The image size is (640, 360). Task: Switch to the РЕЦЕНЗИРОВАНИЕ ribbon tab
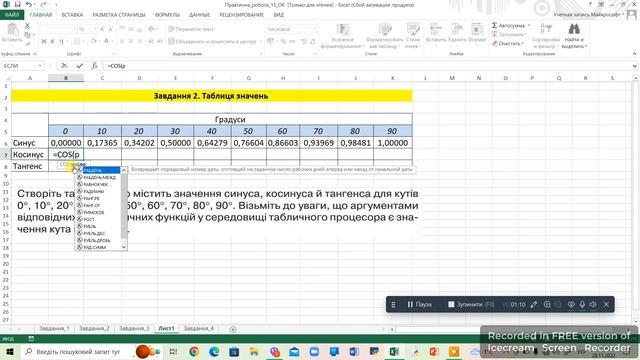[x=241, y=15]
